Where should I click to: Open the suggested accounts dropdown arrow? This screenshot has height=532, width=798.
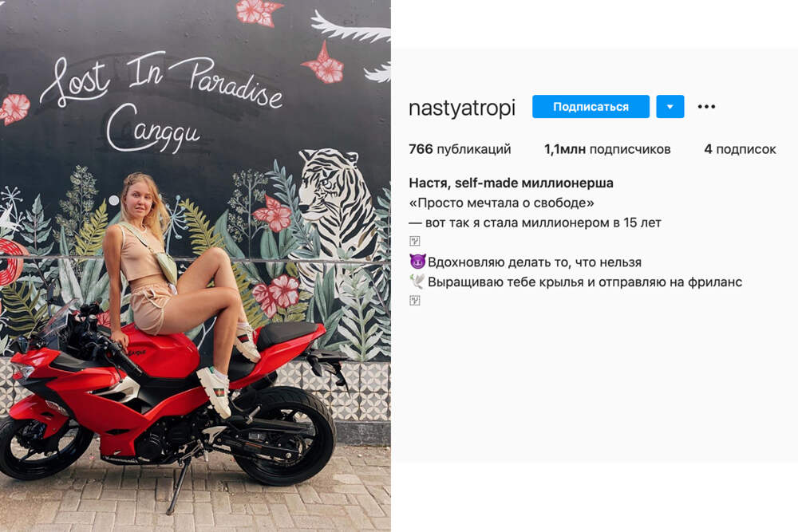tap(670, 106)
